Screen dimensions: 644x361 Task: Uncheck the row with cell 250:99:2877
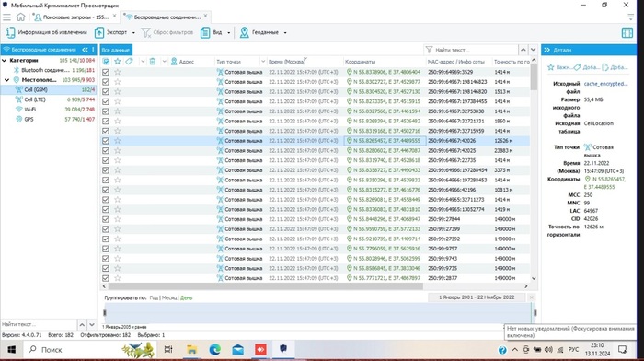click(x=106, y=278)
